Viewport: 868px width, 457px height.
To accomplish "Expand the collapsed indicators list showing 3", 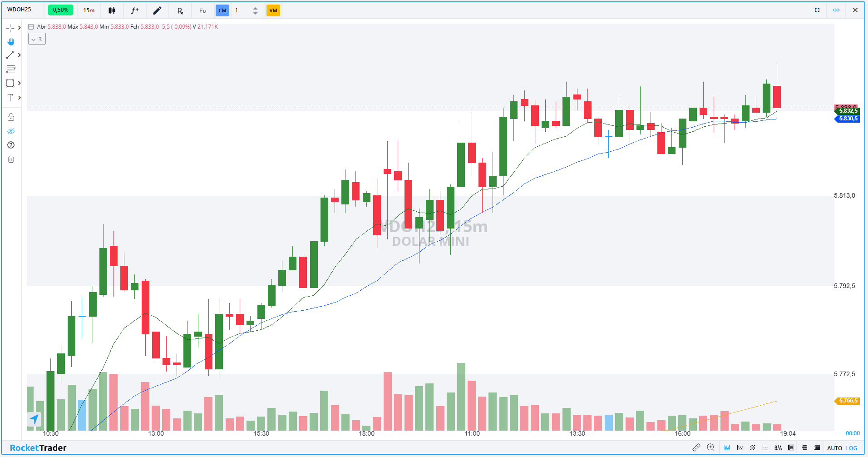I will pos(37,40).
